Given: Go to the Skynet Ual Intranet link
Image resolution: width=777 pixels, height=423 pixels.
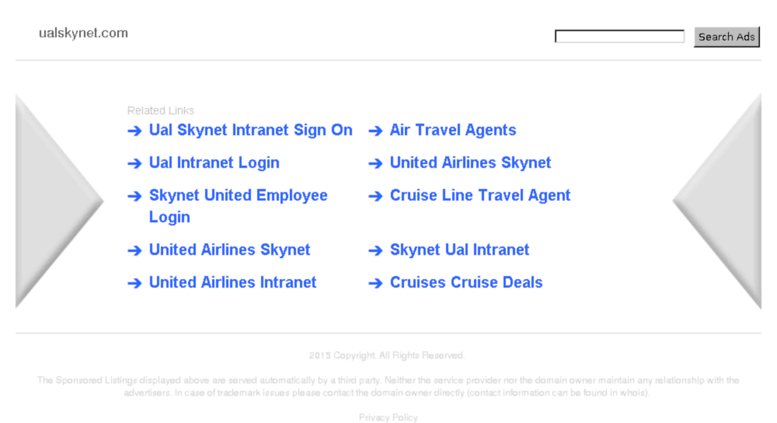Looking at the screenshot, I should (x=459, y=250).
